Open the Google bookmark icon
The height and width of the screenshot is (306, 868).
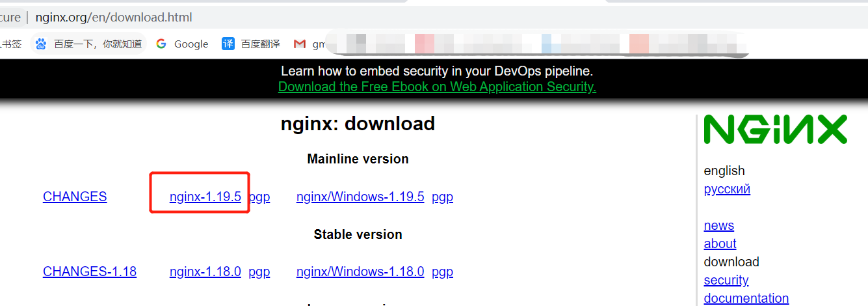tap(161, 44)
